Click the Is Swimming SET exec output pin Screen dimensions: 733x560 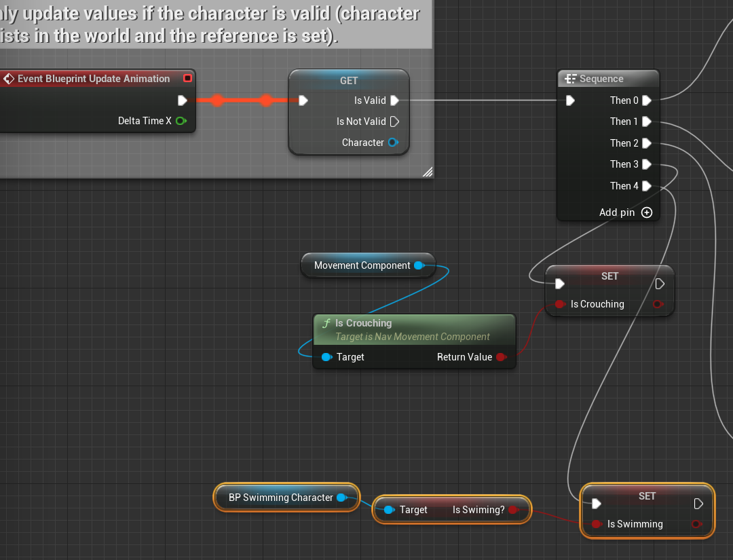click(698, 504)
